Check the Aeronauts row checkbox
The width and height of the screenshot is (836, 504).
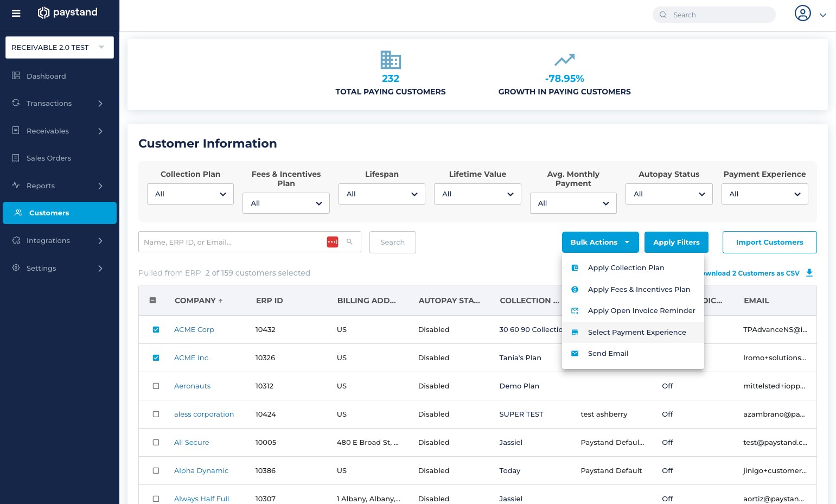pos(156,386)
